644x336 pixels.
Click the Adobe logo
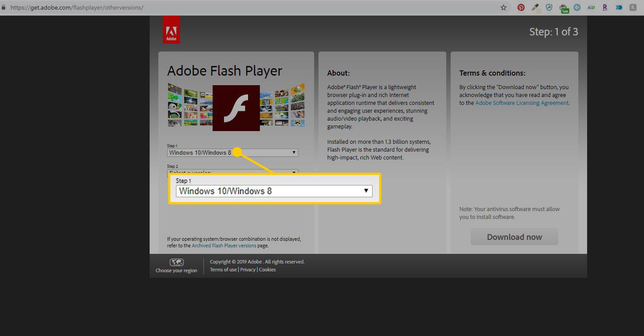point(171,30)
